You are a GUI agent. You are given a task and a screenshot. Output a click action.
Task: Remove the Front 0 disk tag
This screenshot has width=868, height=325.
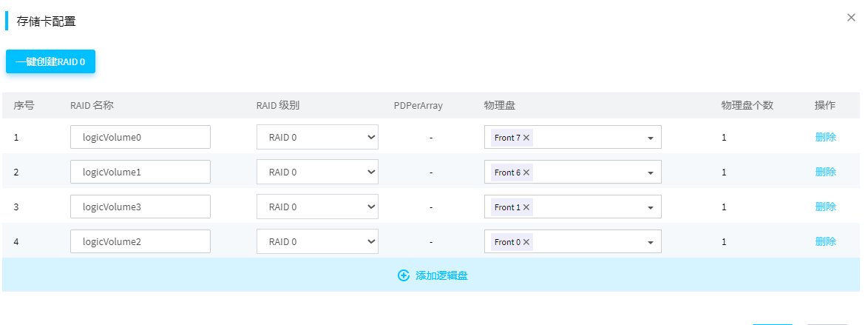point(526,242)
